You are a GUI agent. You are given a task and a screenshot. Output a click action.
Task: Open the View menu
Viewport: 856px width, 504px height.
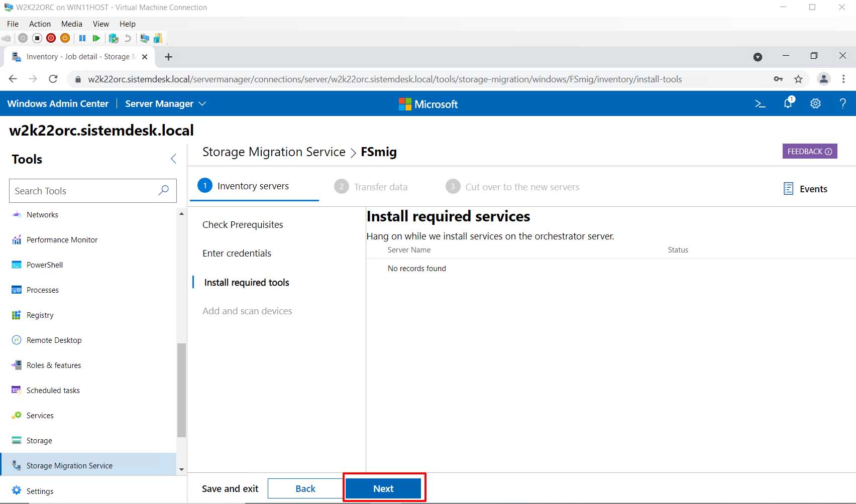[100, 24]
